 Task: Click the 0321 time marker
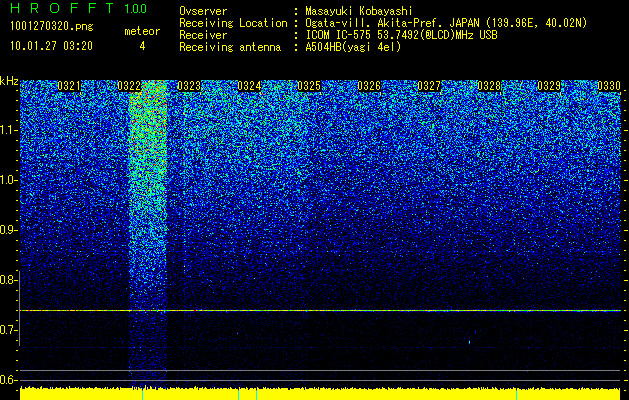click(x=69, y=86)
